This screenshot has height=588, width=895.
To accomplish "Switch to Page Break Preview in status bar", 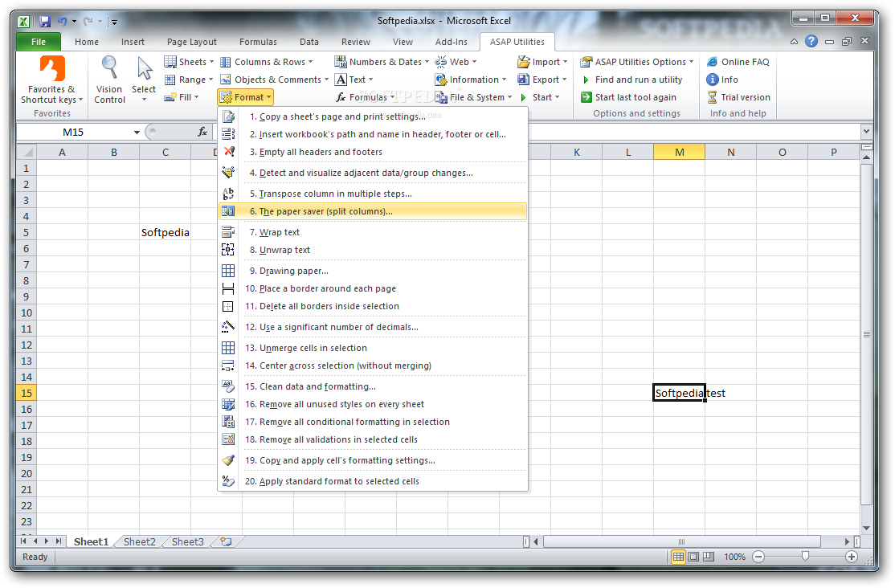I will point(709,557).
